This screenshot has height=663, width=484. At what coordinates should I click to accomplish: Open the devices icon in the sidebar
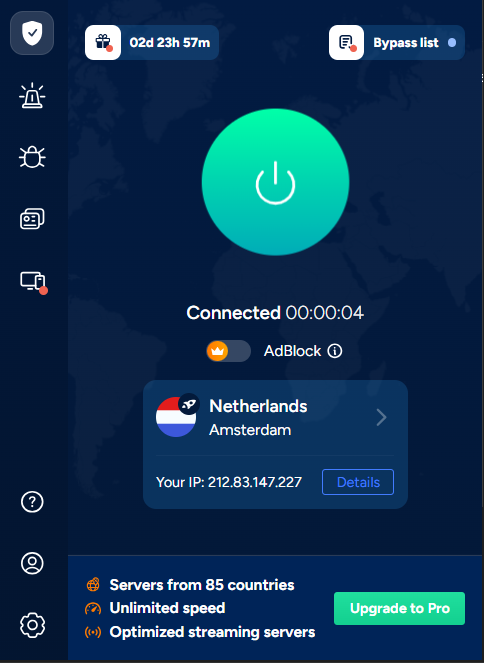(x=33, y=282)
